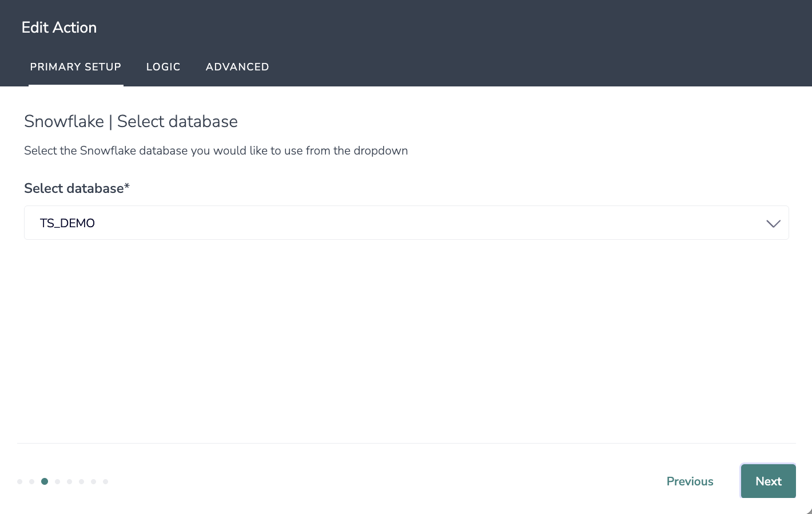Go to the Next step

768,481
